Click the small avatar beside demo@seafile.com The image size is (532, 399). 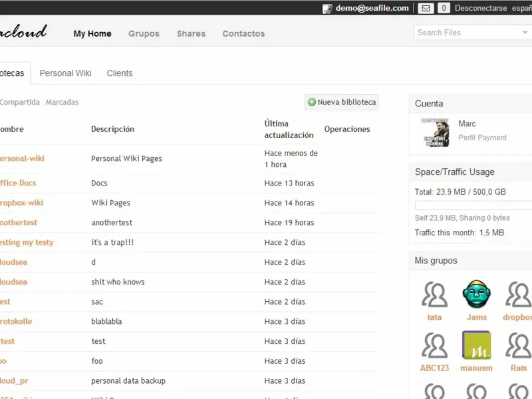click(327, 9)
